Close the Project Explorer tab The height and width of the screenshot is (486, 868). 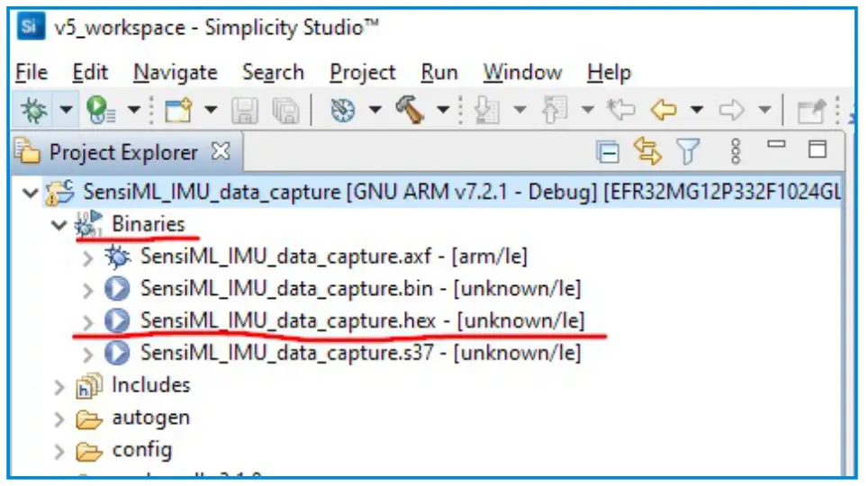[221, 150]
